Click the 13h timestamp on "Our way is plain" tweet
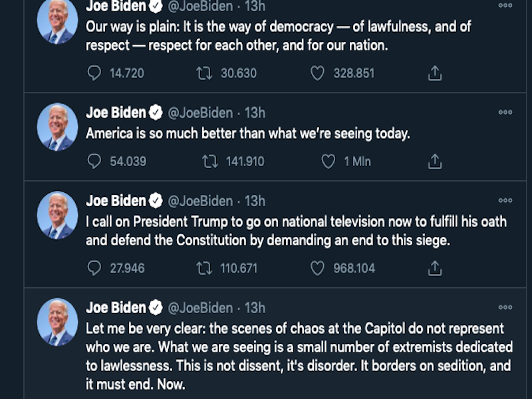This screenshot has height=399, width=532. (x=255, y=6)
